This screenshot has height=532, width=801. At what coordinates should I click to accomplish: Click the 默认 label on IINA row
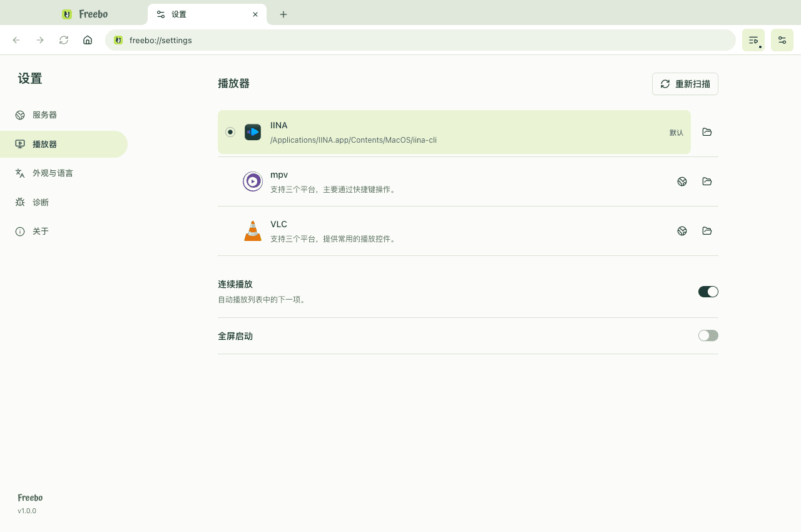676,133
